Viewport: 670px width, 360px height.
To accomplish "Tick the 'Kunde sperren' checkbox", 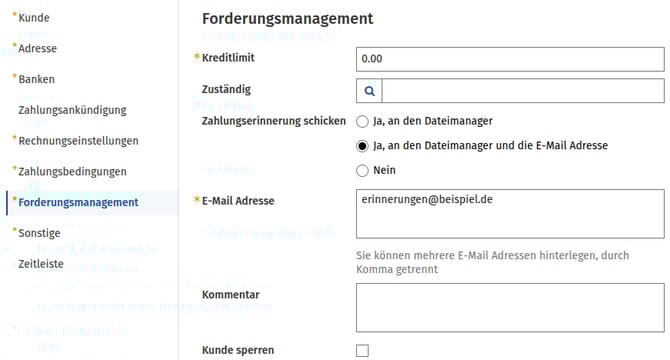I will [362, 351].
